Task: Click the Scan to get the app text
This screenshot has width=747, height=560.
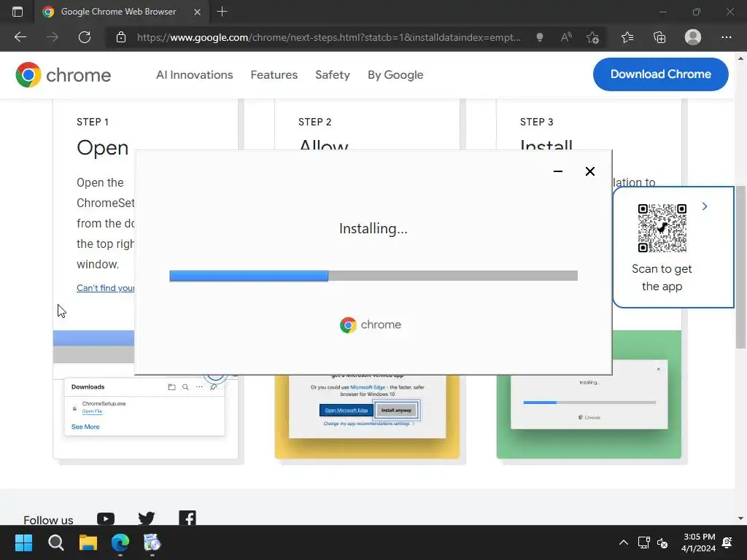Action: click(x=662, y=278)
